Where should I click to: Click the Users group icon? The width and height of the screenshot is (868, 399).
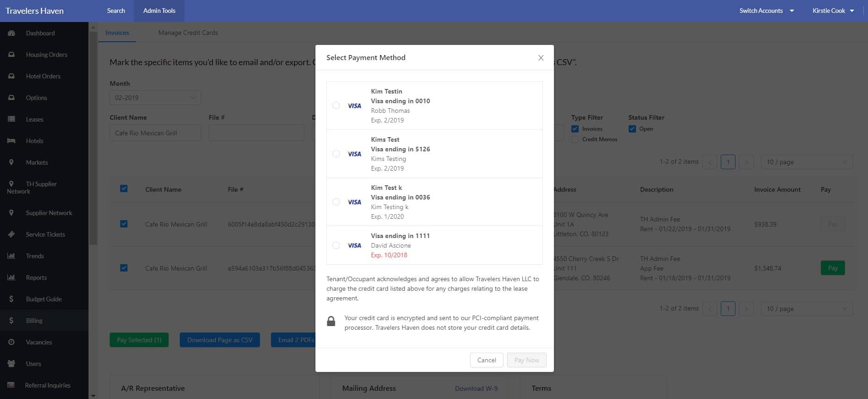[11, 364]
